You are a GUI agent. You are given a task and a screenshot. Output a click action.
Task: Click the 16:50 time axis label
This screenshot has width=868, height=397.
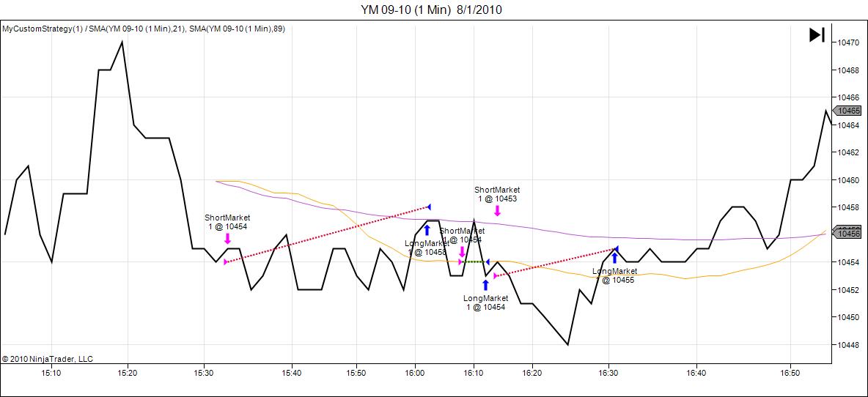pyautogui.click(x=790, y=374)
